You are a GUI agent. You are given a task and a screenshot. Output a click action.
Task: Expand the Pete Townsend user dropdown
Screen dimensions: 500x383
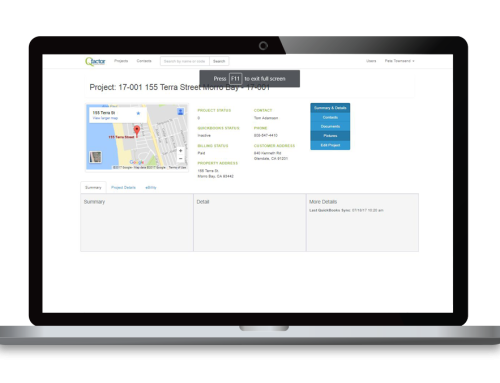tap(399, 61)
